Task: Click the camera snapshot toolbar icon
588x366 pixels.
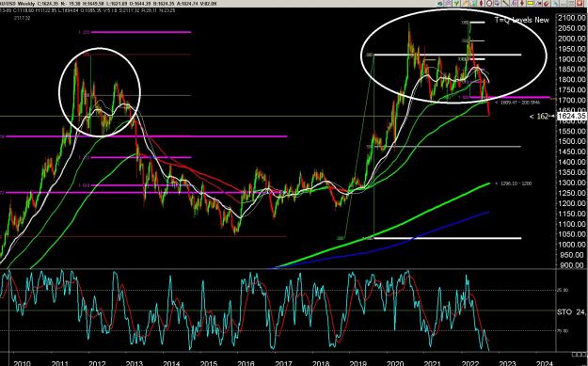Action: click(538, 4)
